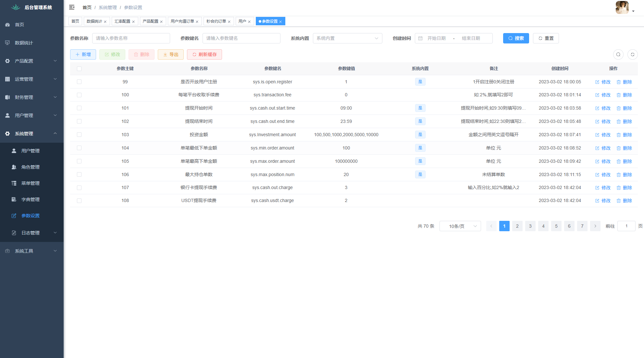This screenshot has width=644, height=358.
Task: Close the 汇率配置 tab
Action: point(133,22)
